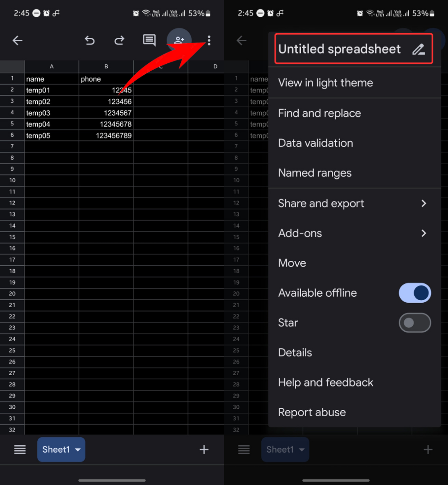This screenshot has height=485, width=448.
Task: Open the all sheets list icon
Action: pyautogui.click(x=20, y=450)
